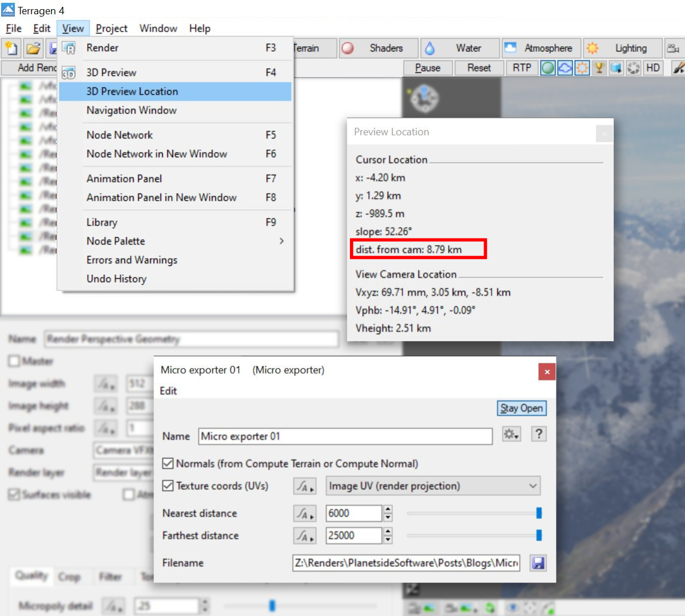This screenshot has width=685, height=616.
Task: Click the Water droplet toolbar icon
Action: tap(430, 48)
